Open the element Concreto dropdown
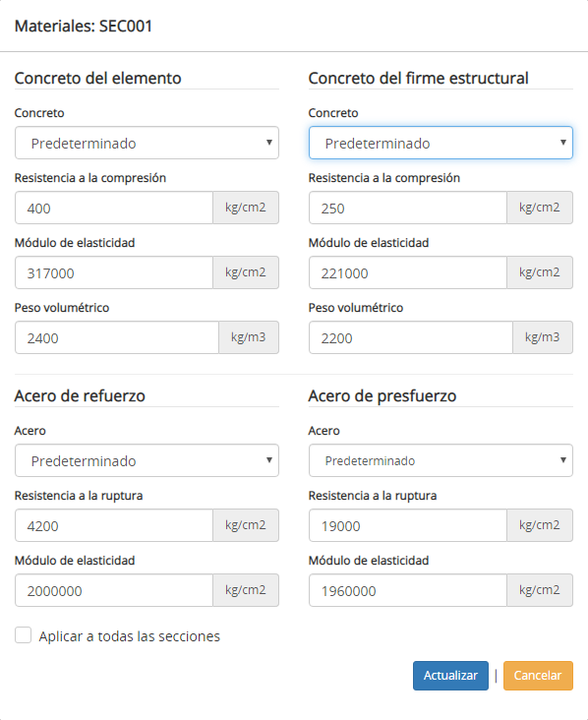The width and height of the screenshot is (588, 720). point(147,143)
